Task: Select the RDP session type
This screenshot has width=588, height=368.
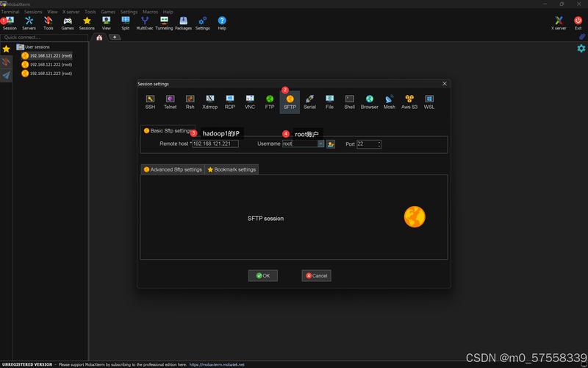Action: click(x=230, y=102)
